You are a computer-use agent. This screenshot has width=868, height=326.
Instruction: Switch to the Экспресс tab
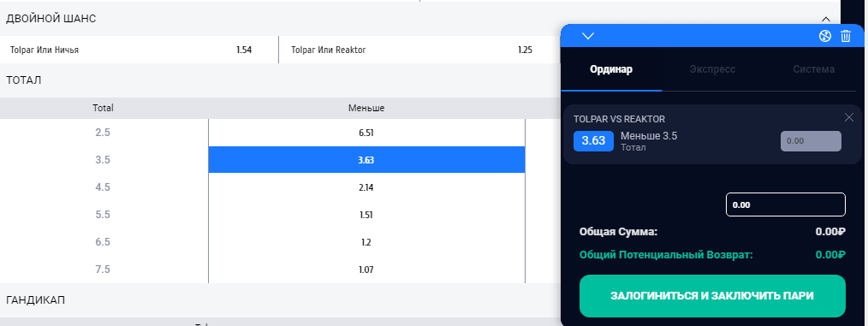pyautogui.click(x=712, y=69)
